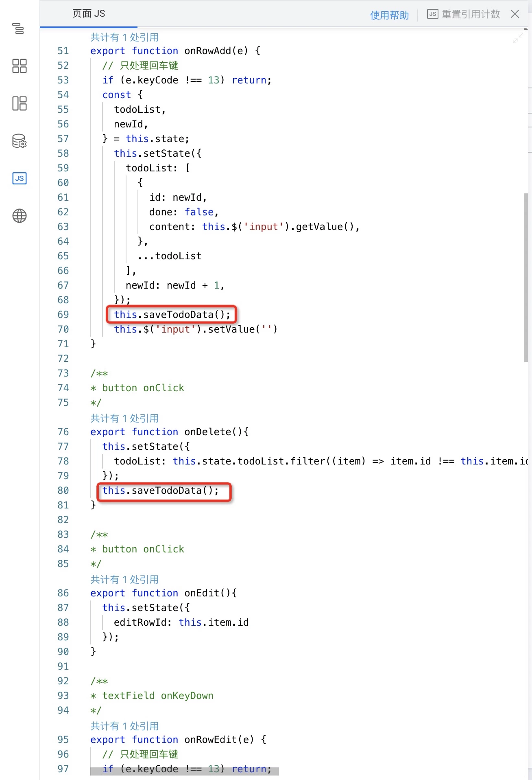Click 'newId,' on line 56
Viewport: 532px width, 780px height.
(x=131, y=124)
